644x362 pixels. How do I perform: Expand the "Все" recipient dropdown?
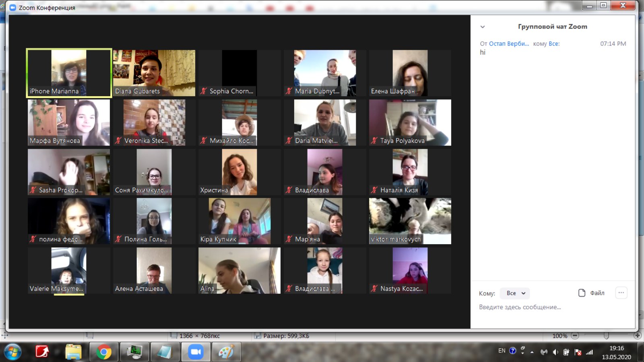515,293
